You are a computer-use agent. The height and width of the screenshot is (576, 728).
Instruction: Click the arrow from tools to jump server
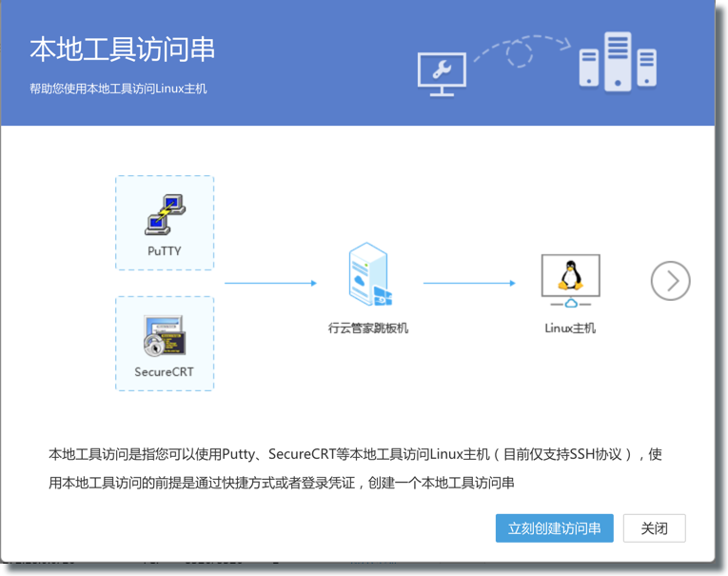tap(270, 283)
